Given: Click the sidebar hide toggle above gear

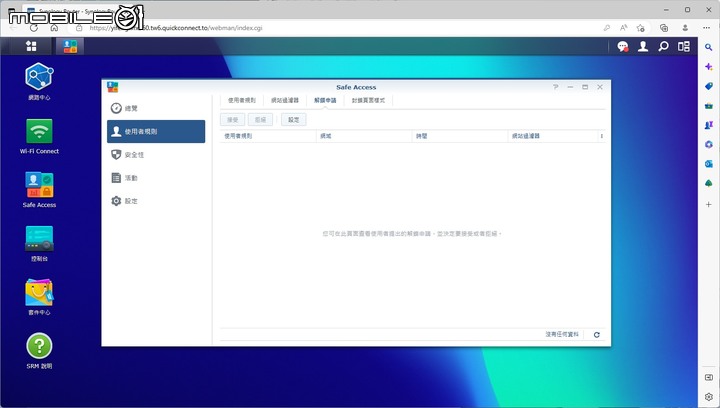Looking at the screenshot, I should point(709,377).
